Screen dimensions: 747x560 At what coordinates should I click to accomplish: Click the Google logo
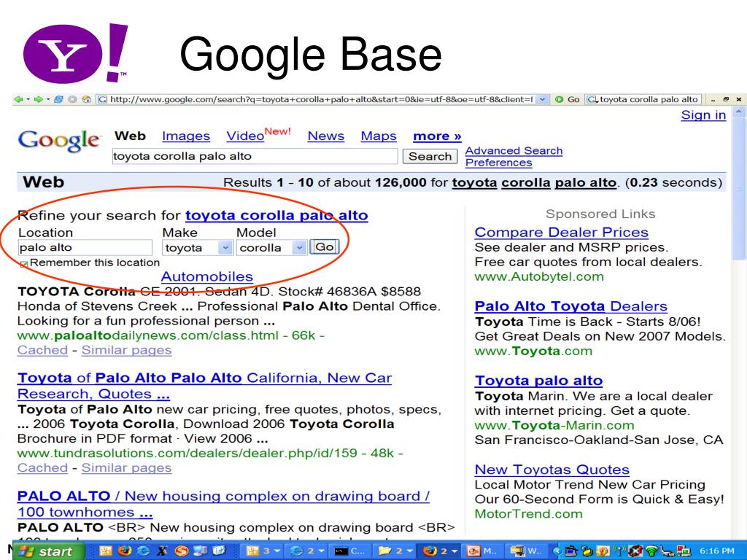pos(60,141)
